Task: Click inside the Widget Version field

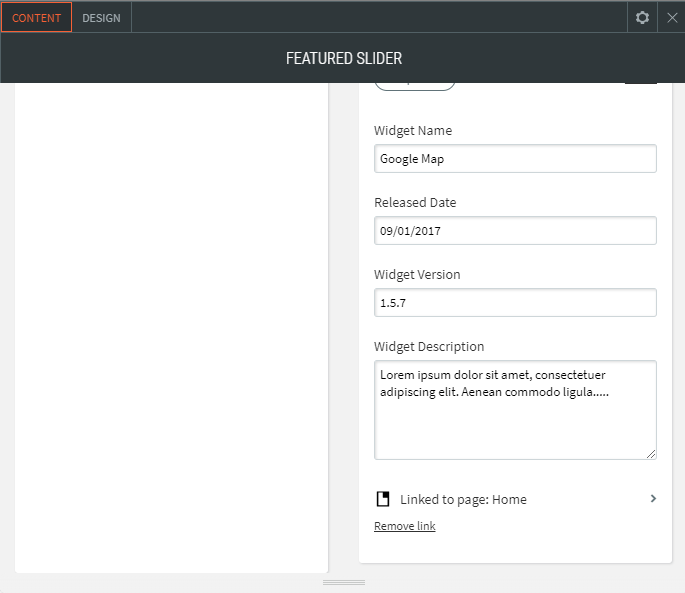Action: point(515,303)
